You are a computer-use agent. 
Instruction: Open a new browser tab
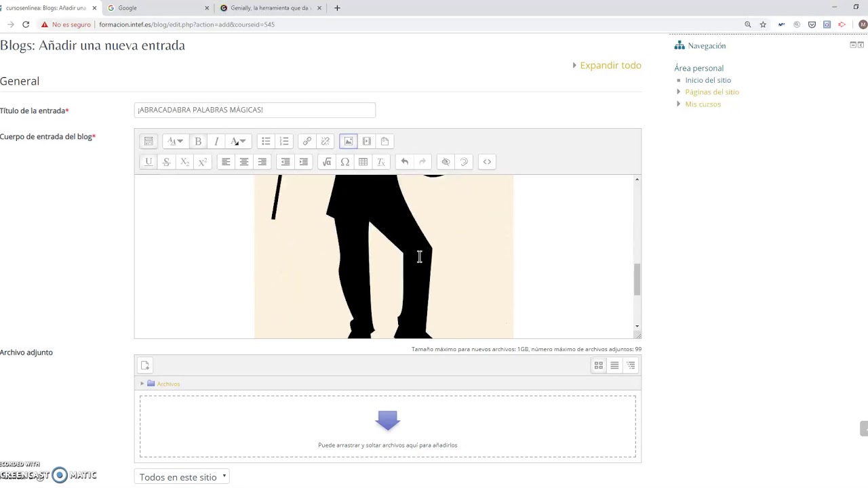[x=337, y=8]
